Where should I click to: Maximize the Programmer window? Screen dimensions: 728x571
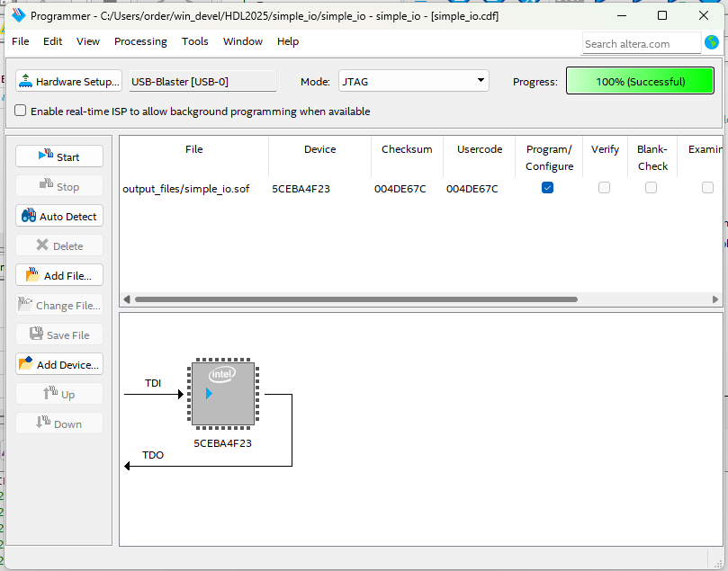pyautogui.click(x=662, y=15)
